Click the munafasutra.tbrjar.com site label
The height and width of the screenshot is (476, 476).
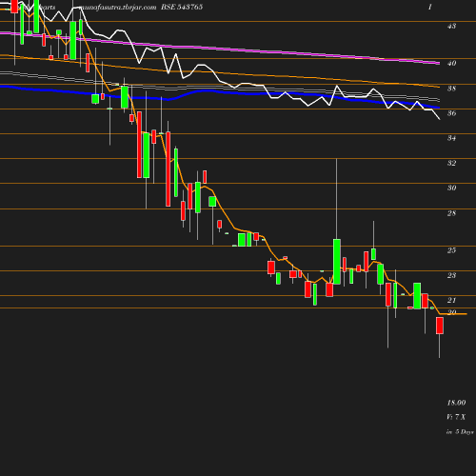tap(118, 7)
